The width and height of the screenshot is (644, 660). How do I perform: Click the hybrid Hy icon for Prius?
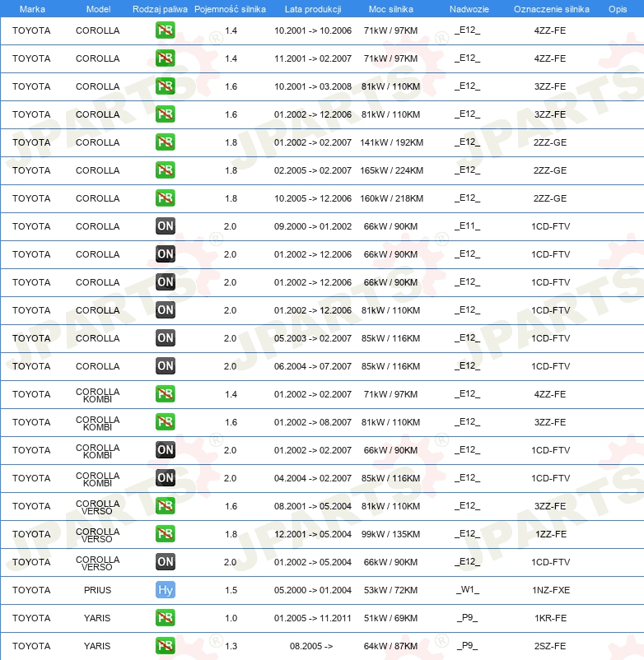pos(165,590)
